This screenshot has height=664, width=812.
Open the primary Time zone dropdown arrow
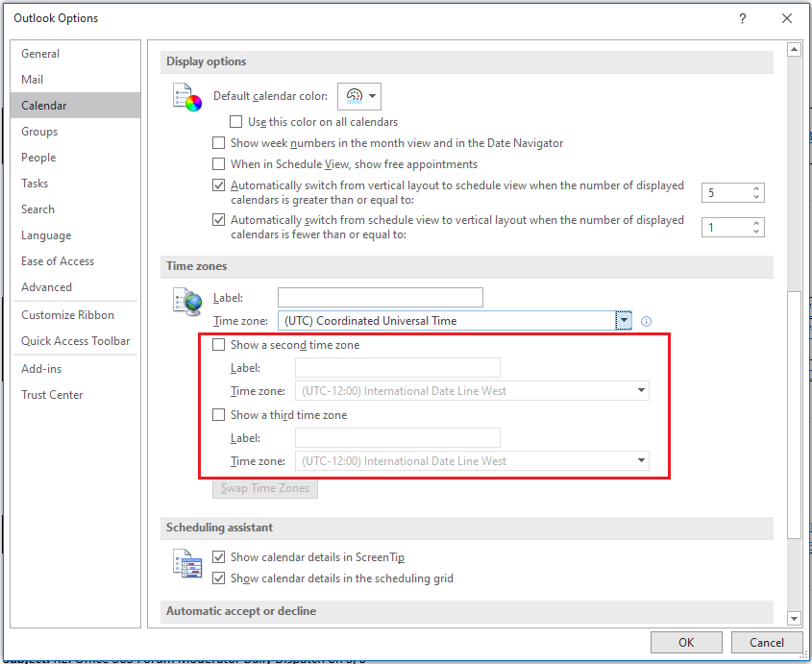[624, 321]
